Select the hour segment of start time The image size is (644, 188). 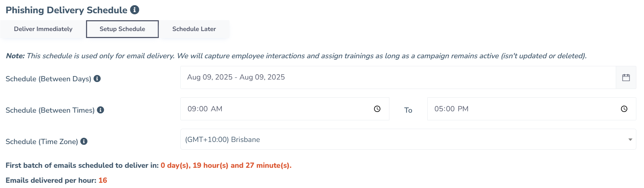point(192,109)
